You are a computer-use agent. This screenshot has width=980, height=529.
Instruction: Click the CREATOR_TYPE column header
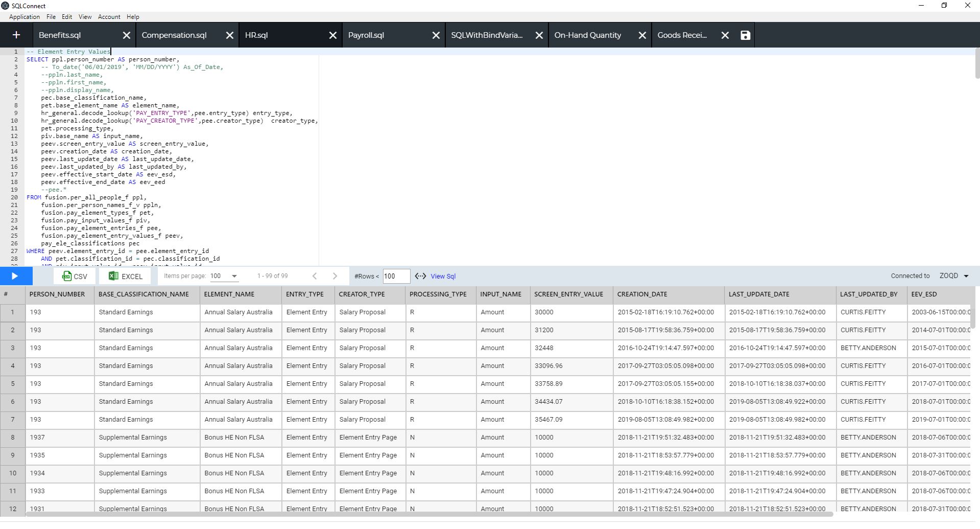(x=370, y=294)
